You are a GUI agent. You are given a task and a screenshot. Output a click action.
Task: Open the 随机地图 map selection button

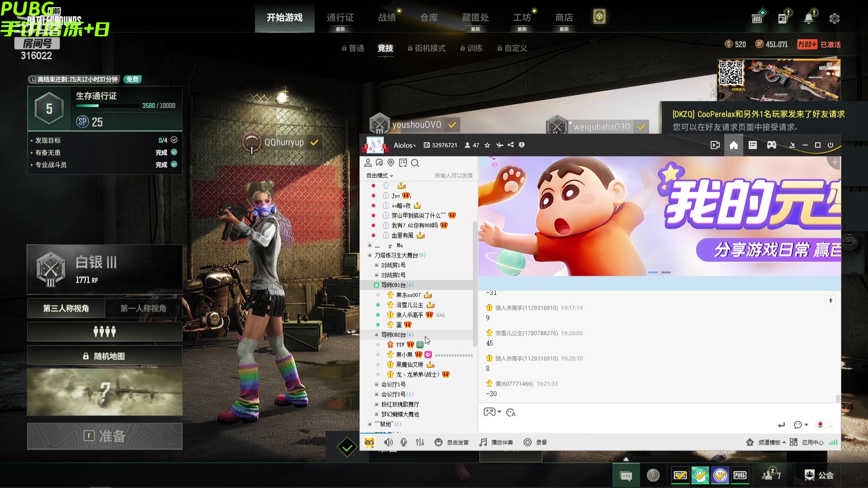click(x=105, y=356)
